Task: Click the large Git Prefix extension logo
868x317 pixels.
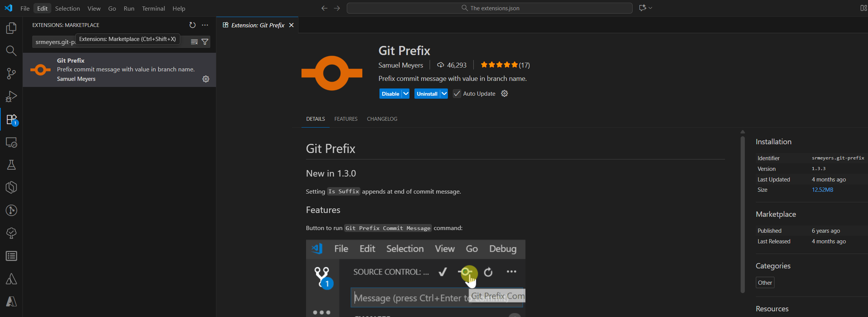Action: pos(332,73)
